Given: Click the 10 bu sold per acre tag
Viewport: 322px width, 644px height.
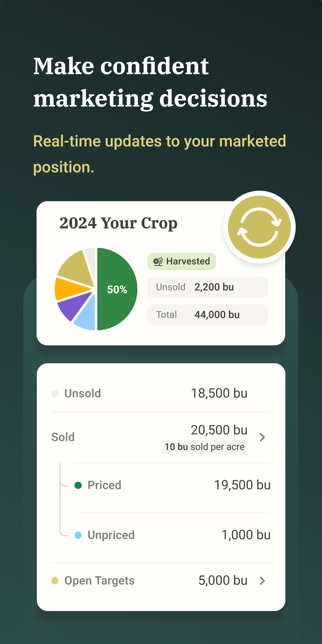Looking at the screenshot, I should (x=204, y=447).
